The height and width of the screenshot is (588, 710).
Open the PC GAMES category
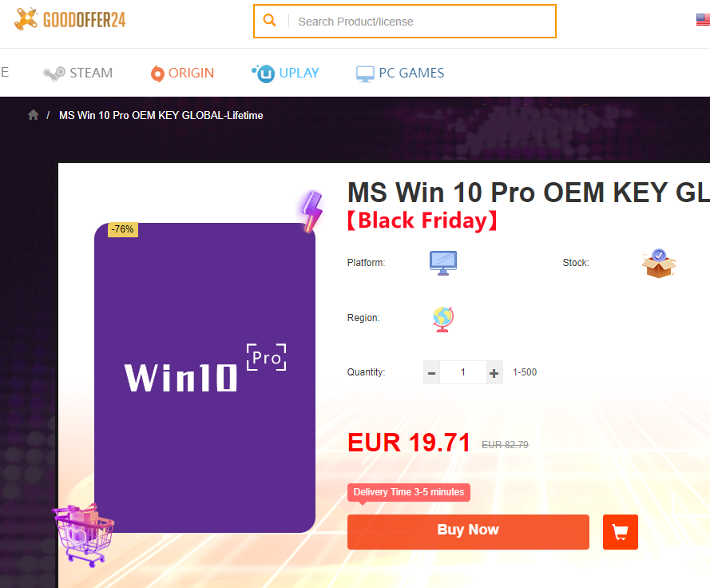(400, 73)
